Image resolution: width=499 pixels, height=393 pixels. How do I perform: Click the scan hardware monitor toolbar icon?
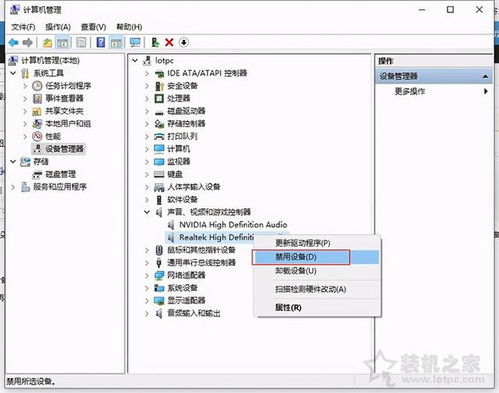(x=135, y=42)
